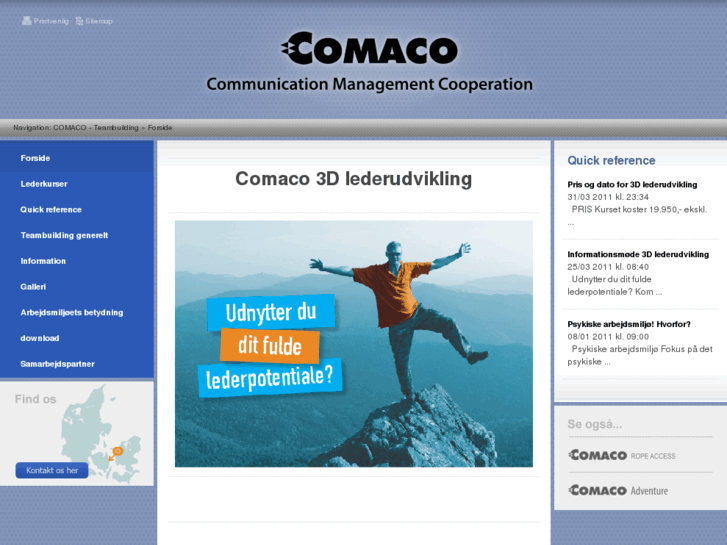Image resolution: width=727 pixels, height=545 pixels.
Task: Open the Printvenlig link
Action: pyautogui.click(x=51, y=21)
